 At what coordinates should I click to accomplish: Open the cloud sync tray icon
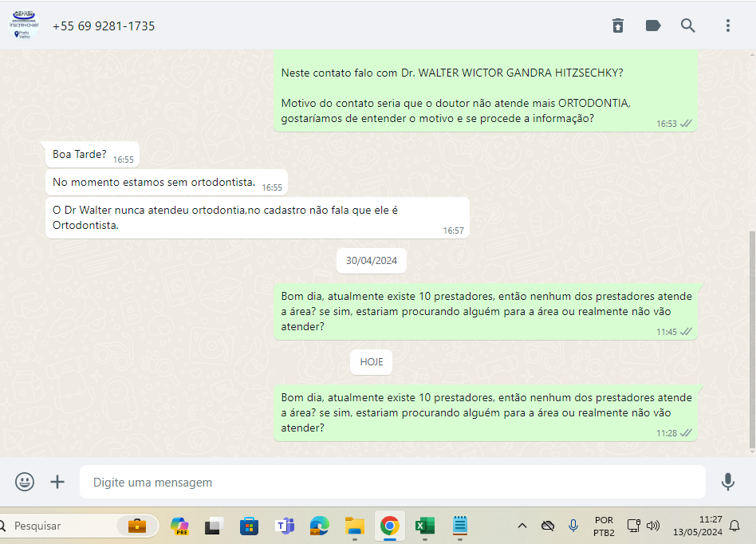coord(548,526)
